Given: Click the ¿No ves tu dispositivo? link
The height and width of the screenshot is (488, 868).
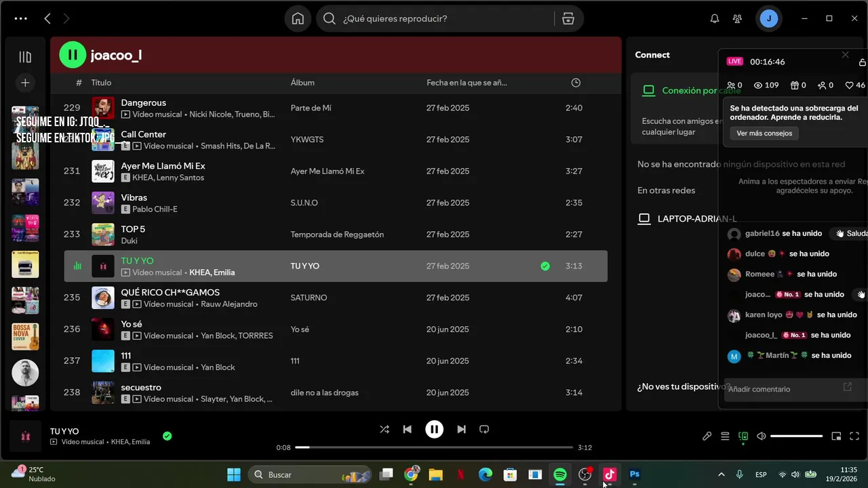Looking at the screenshot, I should 684,386.
